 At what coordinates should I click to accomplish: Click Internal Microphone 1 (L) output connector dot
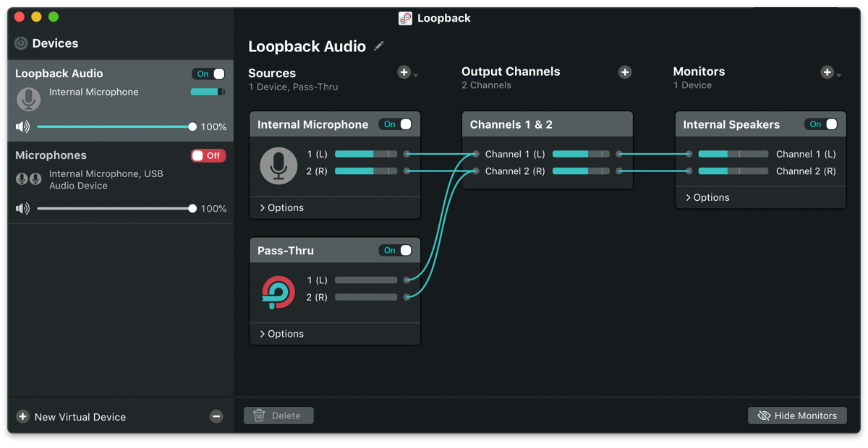(x=407, y=154)
